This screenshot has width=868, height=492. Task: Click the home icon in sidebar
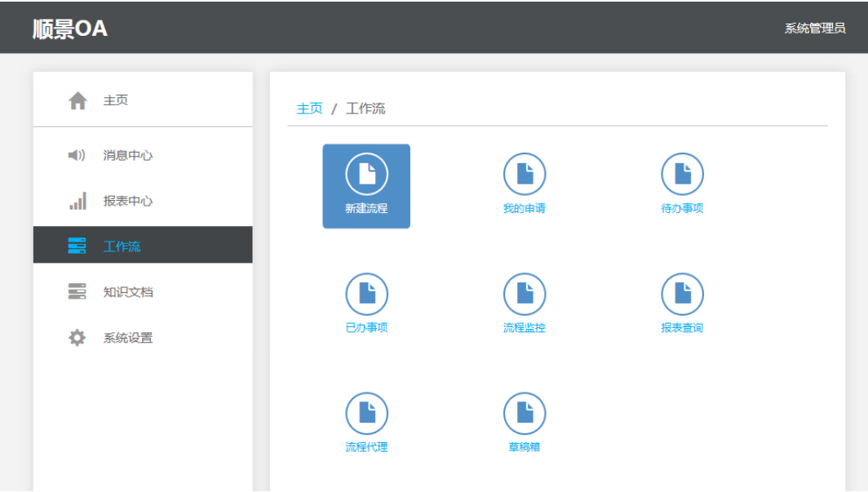click(77, 100)
